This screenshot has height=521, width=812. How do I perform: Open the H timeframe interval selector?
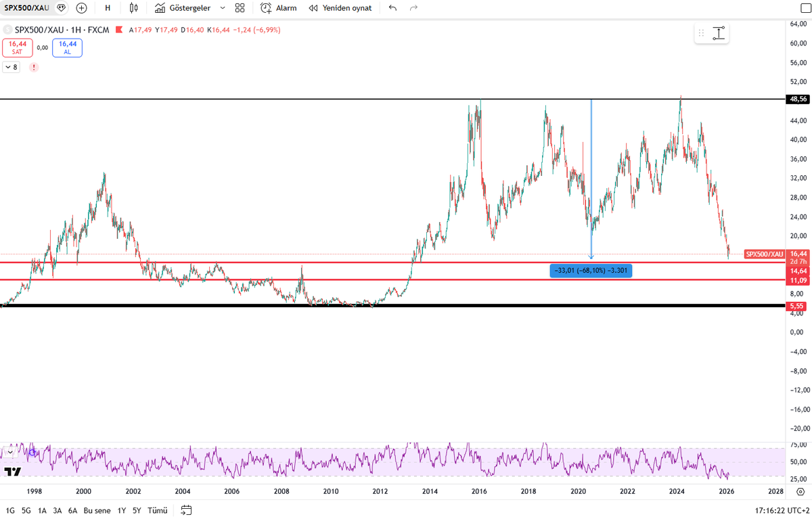(x=108, y=8)
